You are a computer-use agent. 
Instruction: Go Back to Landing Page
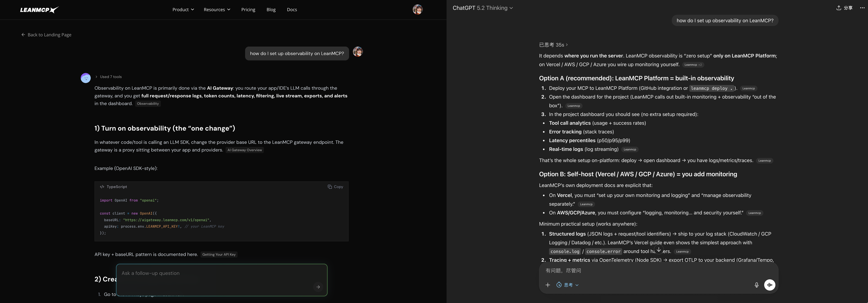point(46,35)
